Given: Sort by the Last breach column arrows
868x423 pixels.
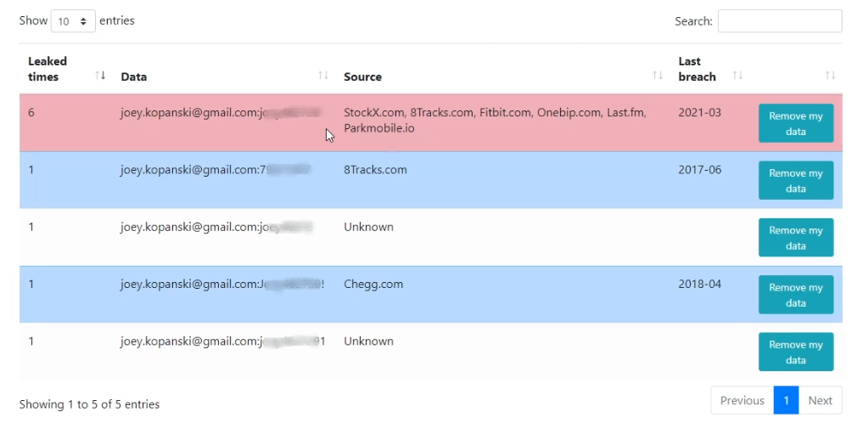Looking at the screenshot, I should coord(738,75).
